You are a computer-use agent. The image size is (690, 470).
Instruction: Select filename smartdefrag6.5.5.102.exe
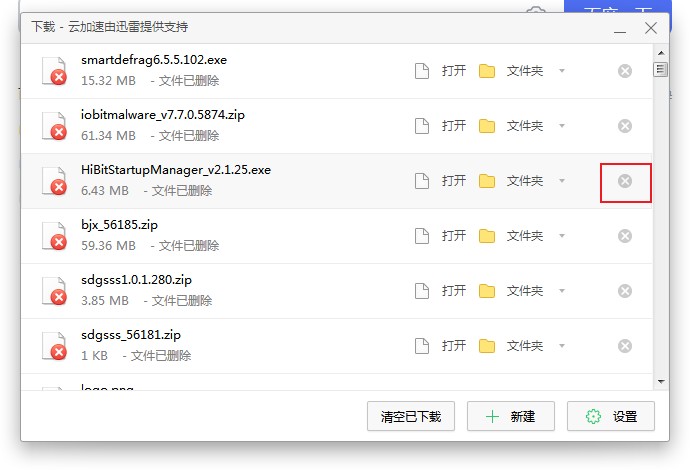[154, 60]
